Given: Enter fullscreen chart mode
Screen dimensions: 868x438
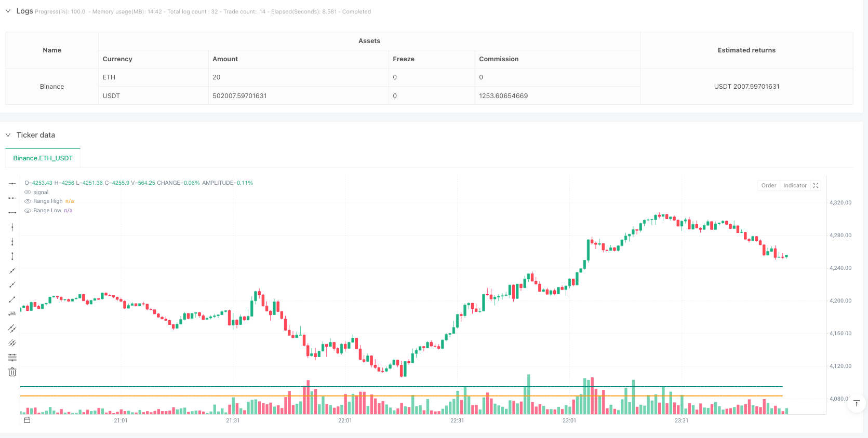Looking at the screenshot, I should (x=816, y=185).
